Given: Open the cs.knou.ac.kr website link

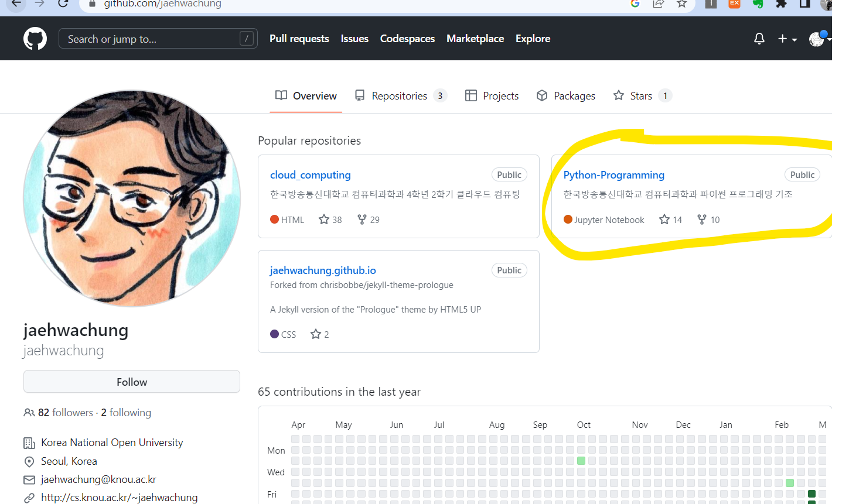Looking at the screenshot, I should [x=119, y=498].
